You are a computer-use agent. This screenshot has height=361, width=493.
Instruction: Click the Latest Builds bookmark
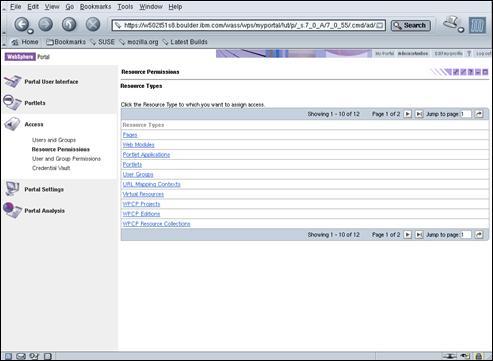[x=185, y=42]
